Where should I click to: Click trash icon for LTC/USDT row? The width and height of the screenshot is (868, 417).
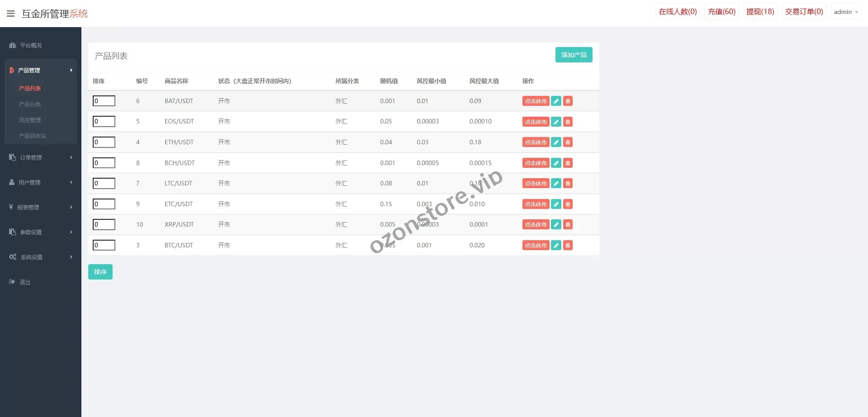click(568, 183)
